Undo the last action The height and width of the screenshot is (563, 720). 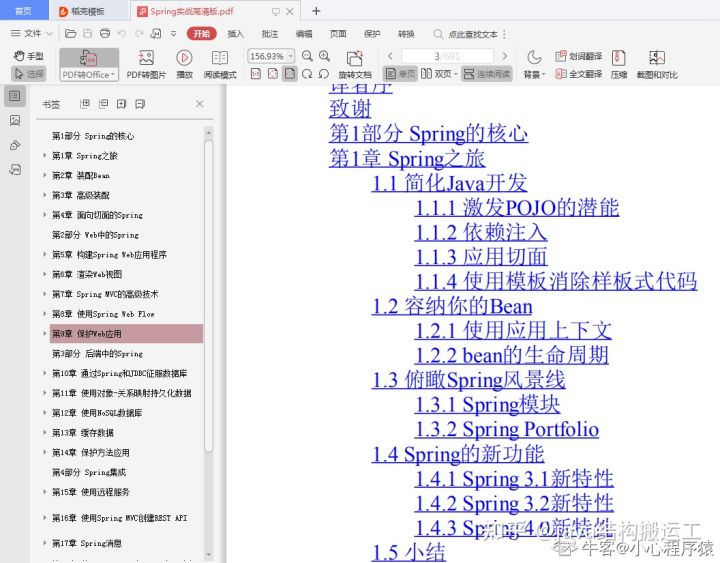[x=122, y=34]
